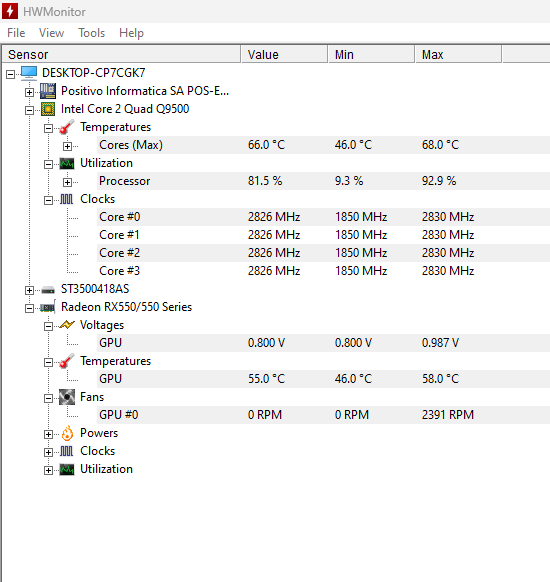Open the Tools menu
Viewport: 550px width, 582px height.
[91, 33]
